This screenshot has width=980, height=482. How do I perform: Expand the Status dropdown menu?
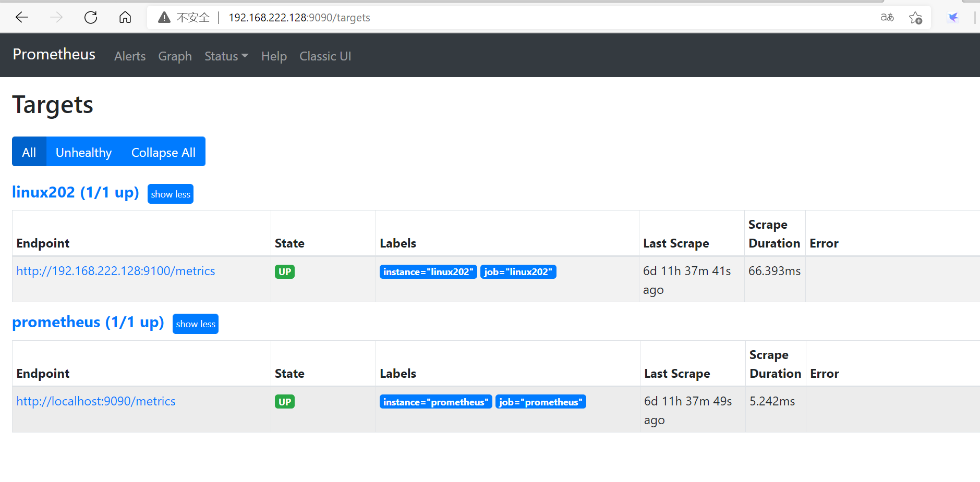point(226,56)
